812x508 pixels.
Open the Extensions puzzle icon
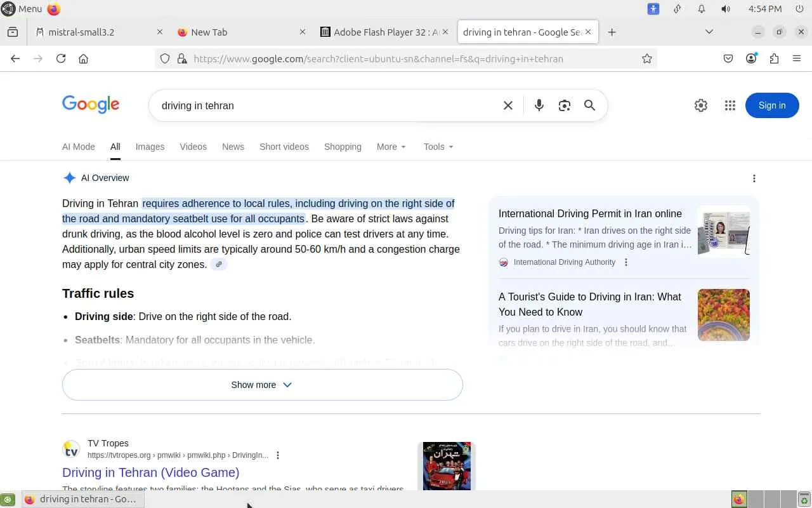point(774,58)
